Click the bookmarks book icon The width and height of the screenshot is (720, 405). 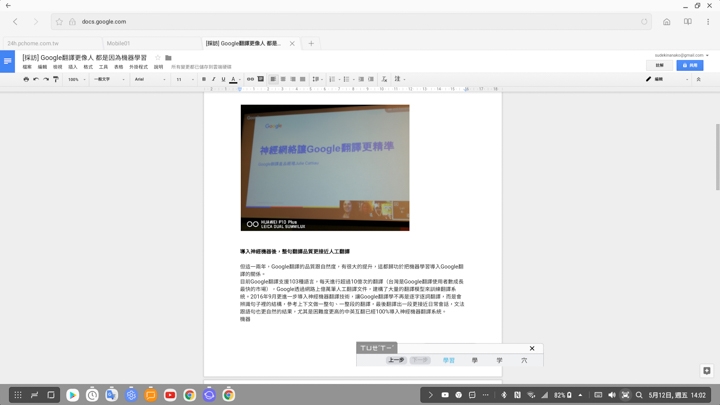coord(687,22)
